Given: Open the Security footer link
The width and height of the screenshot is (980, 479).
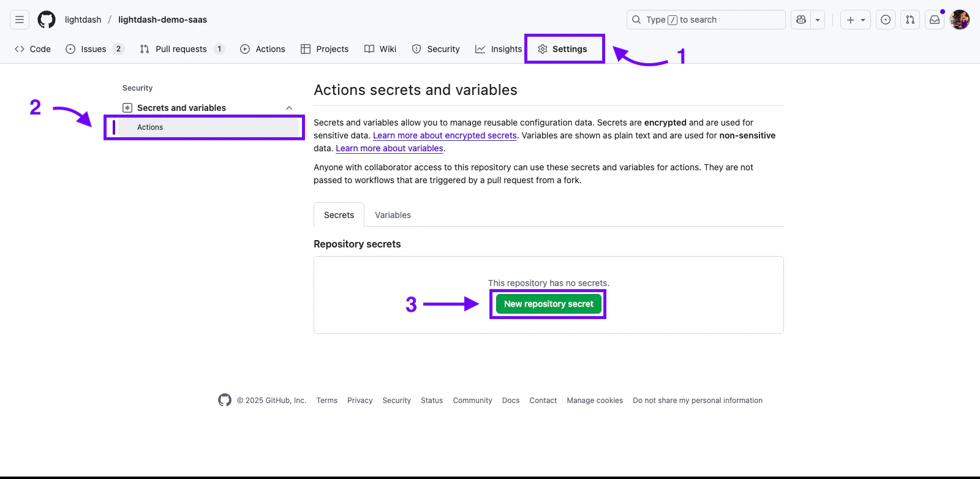Looking at the screenshot, I should click(397, 401).
